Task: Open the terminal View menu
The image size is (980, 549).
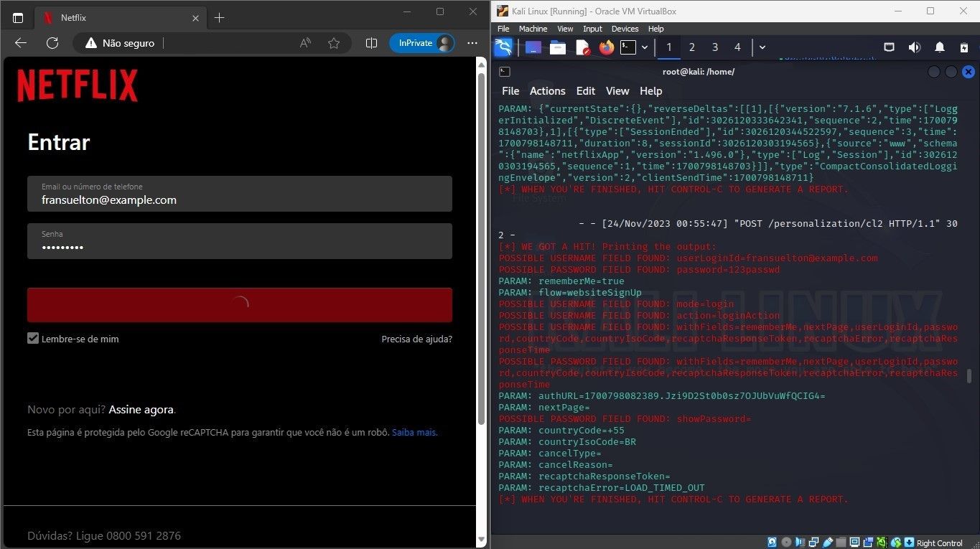Action: point(617,91)
